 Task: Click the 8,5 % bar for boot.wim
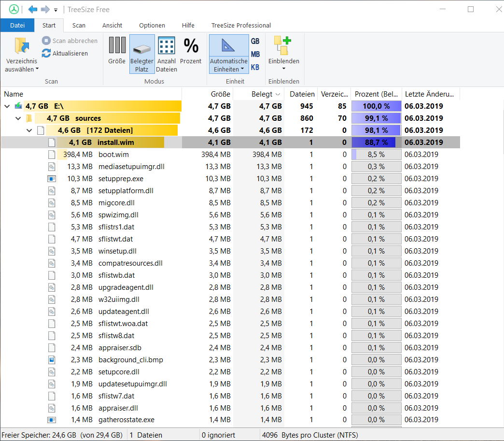click(x=376, y=155)
